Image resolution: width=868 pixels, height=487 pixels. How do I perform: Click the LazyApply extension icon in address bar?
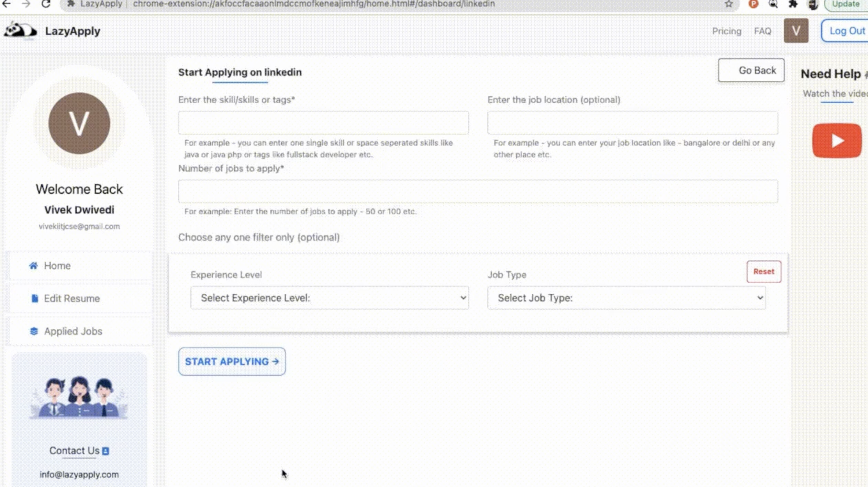(71, 4)
